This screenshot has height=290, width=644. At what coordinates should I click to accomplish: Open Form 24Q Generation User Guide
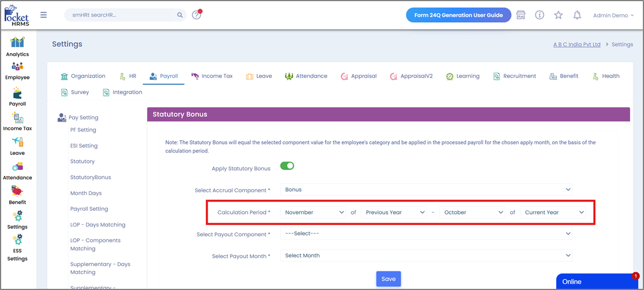[458, 15]
